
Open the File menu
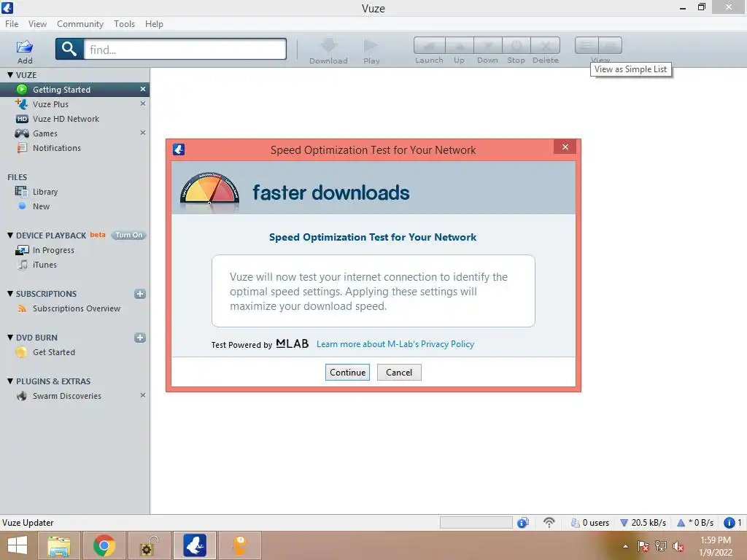[x=12, y=24]
